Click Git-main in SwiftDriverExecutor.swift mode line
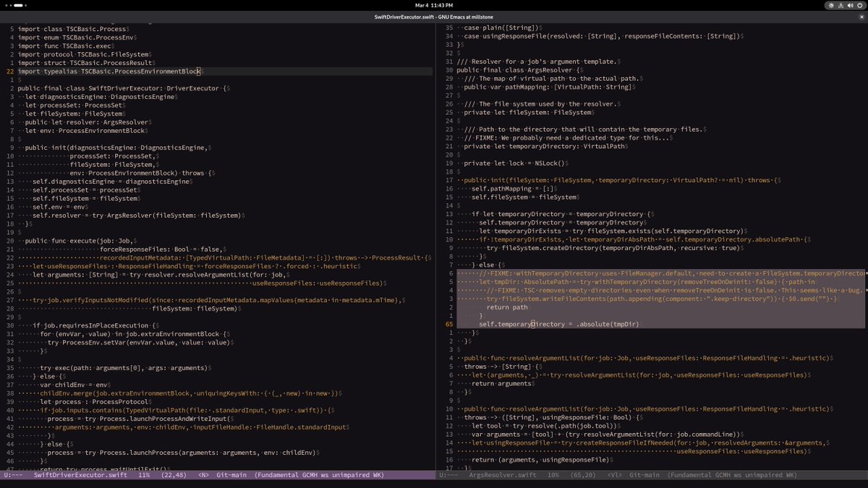This screenshot has height=488, width=868. [x=232, y=475]
